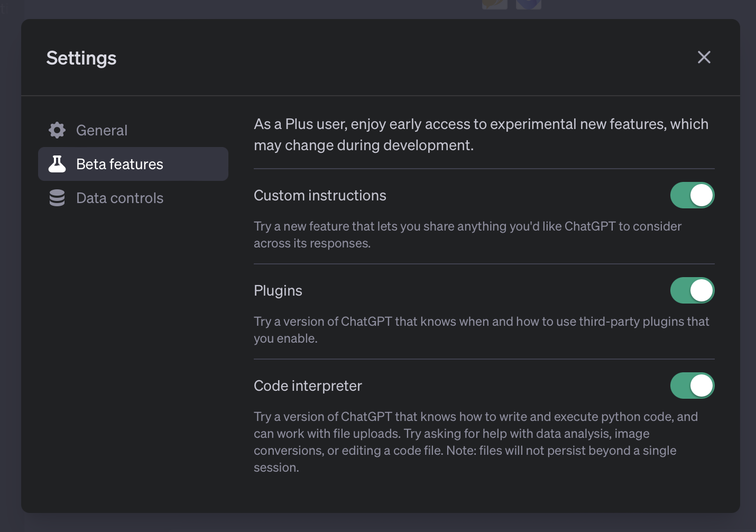
Task: Click the Code interpreter heading label
Action: click(308, 386)
